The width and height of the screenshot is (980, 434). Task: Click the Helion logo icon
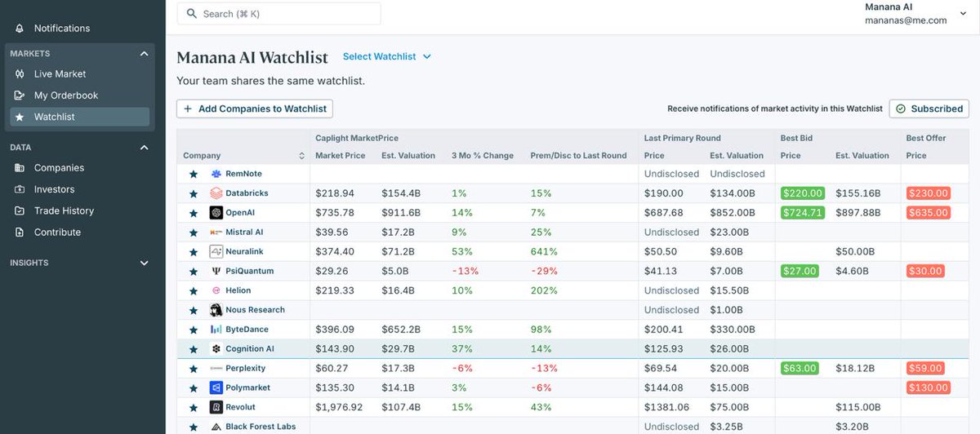(216, 290)
